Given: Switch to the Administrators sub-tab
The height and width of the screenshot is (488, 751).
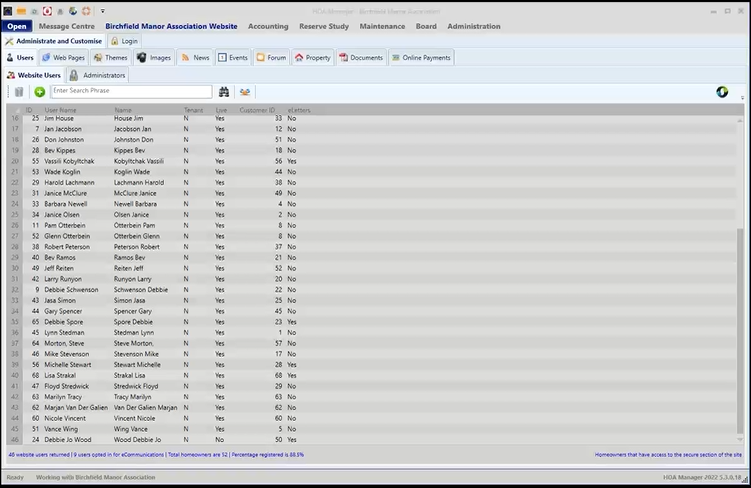Looking at the screenshot, I should [x=98, y=75].
